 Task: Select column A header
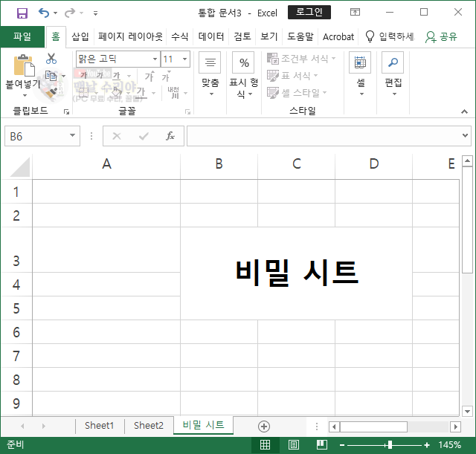tap(106, 164)
